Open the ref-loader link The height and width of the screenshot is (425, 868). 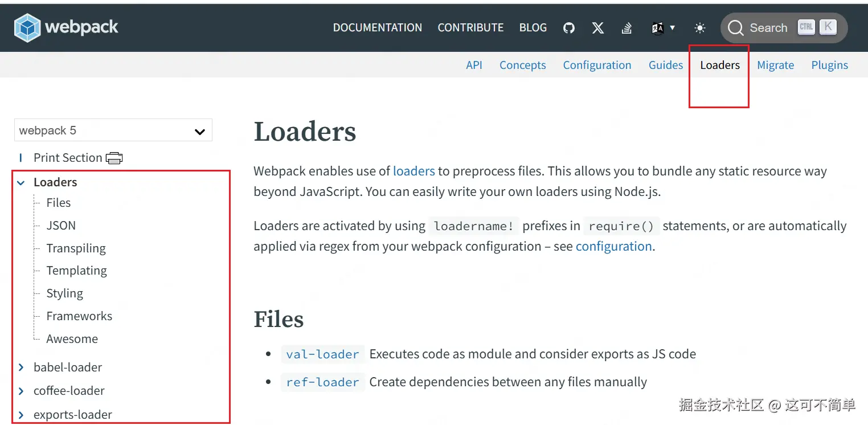[x=323, y=382]
